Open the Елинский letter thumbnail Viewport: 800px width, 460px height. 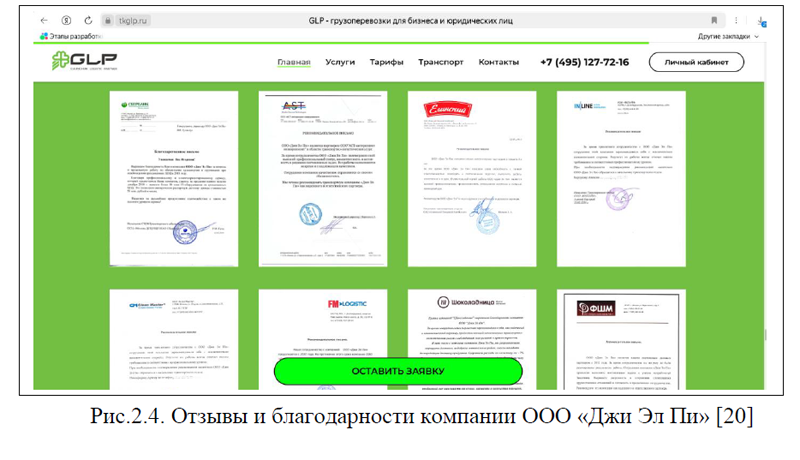pos(472,178)
